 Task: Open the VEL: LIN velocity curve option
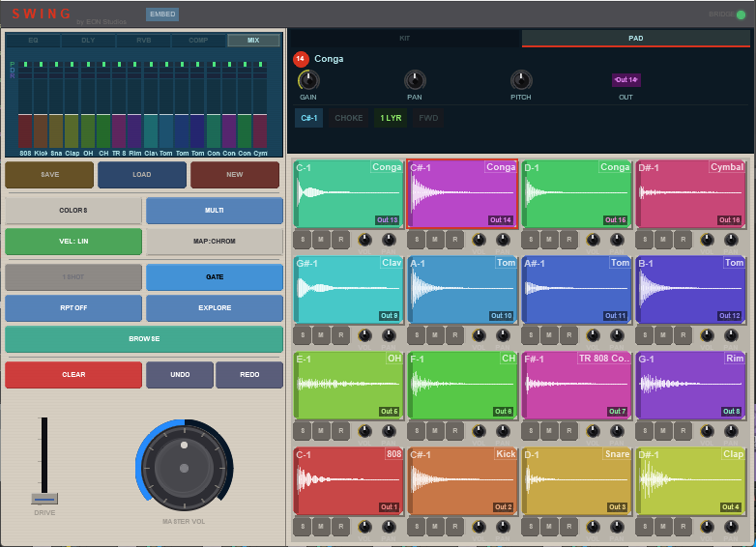73,242
